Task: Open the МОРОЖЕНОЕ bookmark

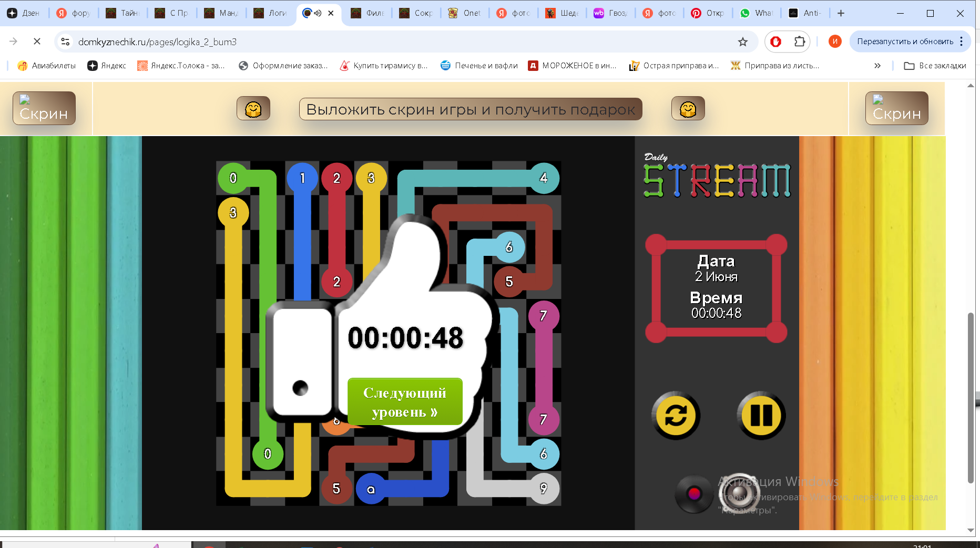Action: tap(572, 66)
